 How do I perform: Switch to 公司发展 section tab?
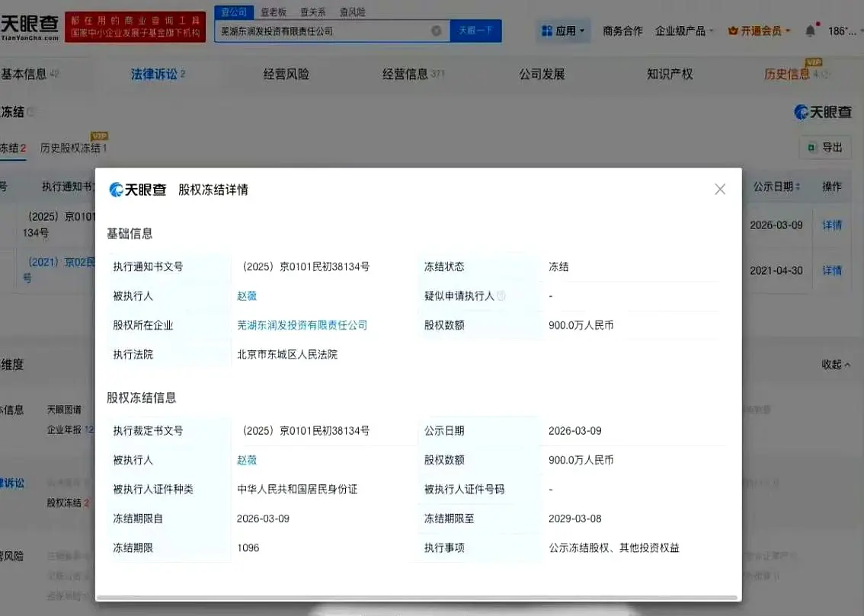tap(542, 74)
